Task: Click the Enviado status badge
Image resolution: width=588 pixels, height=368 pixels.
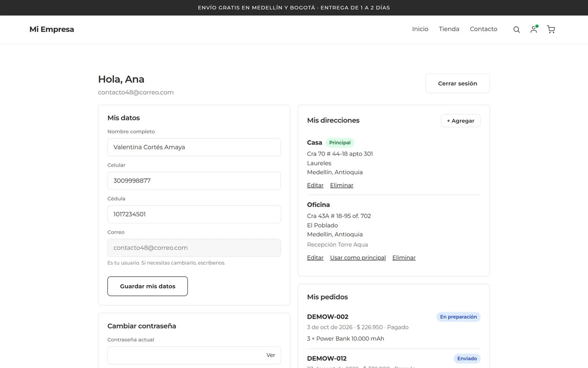Action: pos(467,358)
